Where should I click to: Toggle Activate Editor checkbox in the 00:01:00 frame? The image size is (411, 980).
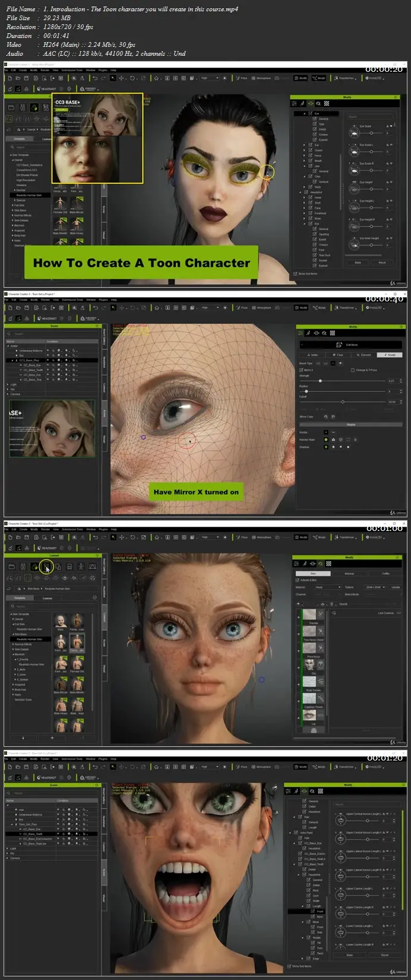(297, 580)
